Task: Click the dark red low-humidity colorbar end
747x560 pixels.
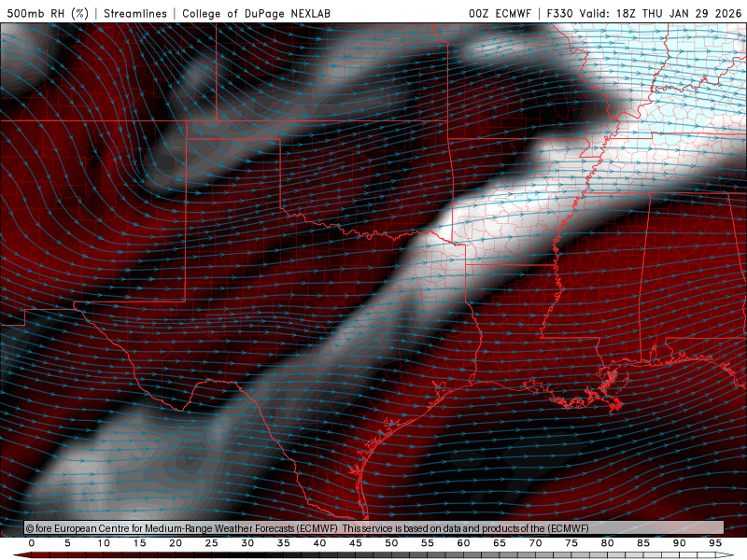Action: pyautogui.click(x=21, y=555)
